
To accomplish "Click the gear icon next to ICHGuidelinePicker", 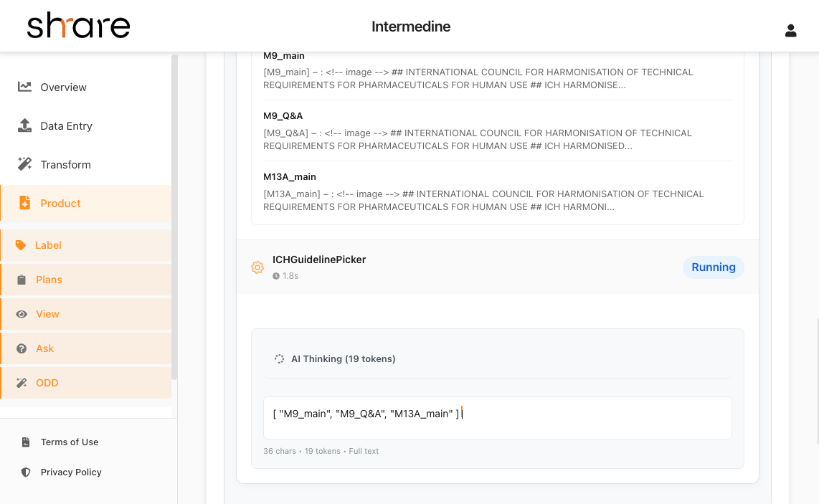I will (257, 267).
